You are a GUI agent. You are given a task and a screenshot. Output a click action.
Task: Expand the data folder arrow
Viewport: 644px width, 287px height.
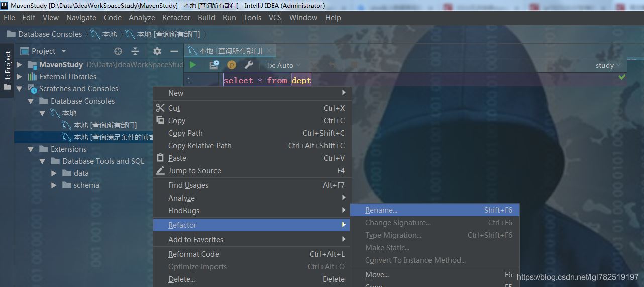pyautogui.click(x=54, y=173)
